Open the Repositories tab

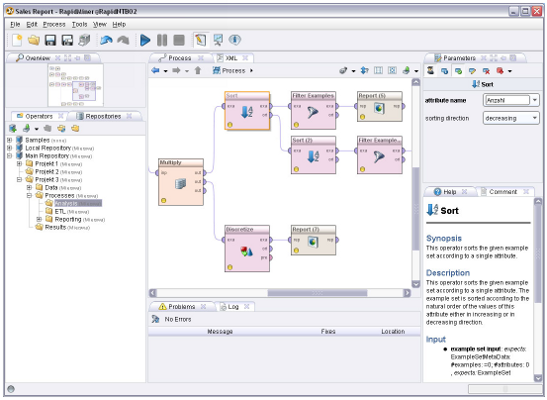coord(103,116)
